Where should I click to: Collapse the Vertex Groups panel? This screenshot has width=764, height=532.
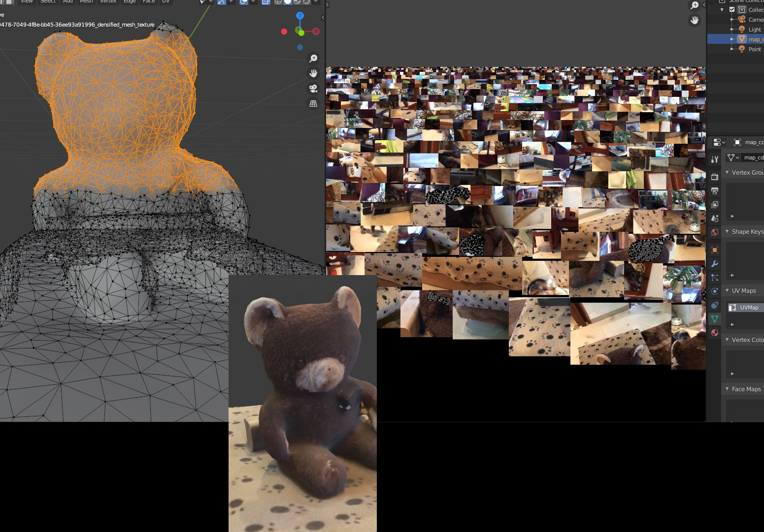(x=727, y=172)
